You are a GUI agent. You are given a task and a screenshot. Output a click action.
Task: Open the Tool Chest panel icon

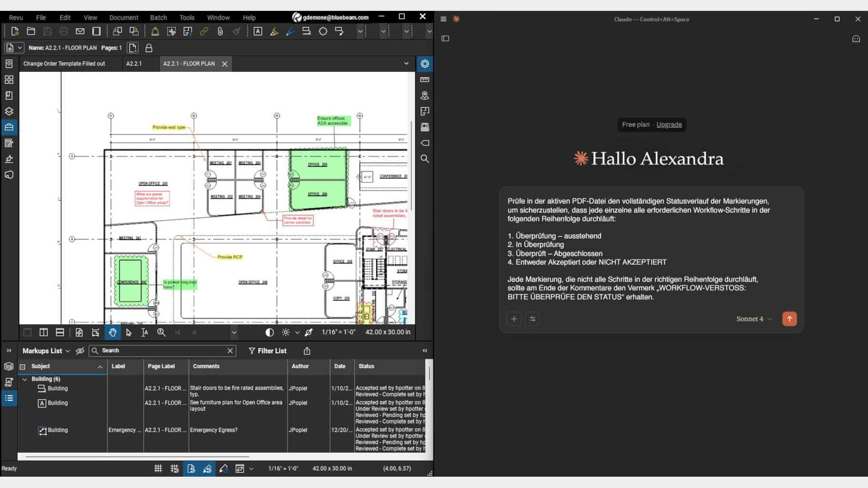click(9, 127)
